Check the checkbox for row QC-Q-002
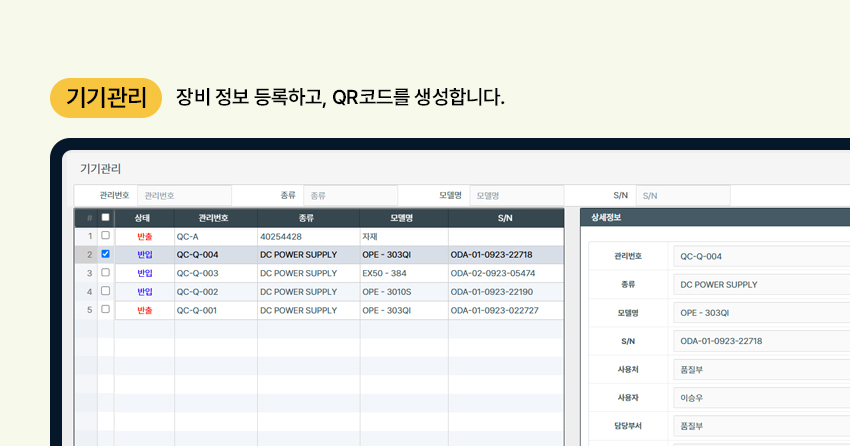 [106, 291]
